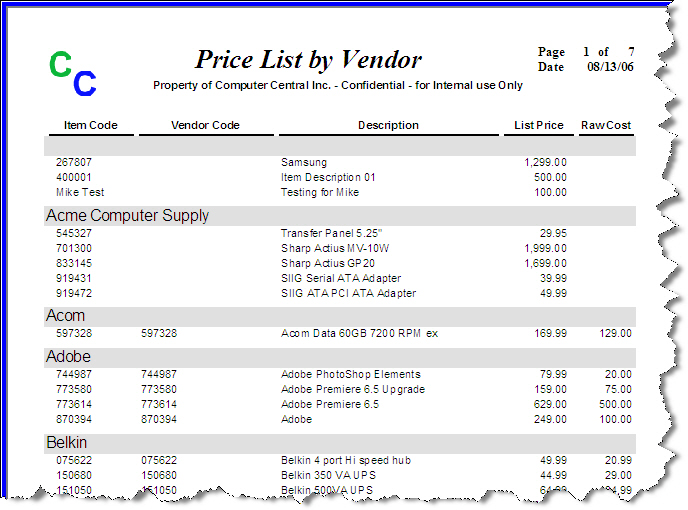Click the CC company logo
The width and height of the screenshot is (688, 510).
point(73,73)
